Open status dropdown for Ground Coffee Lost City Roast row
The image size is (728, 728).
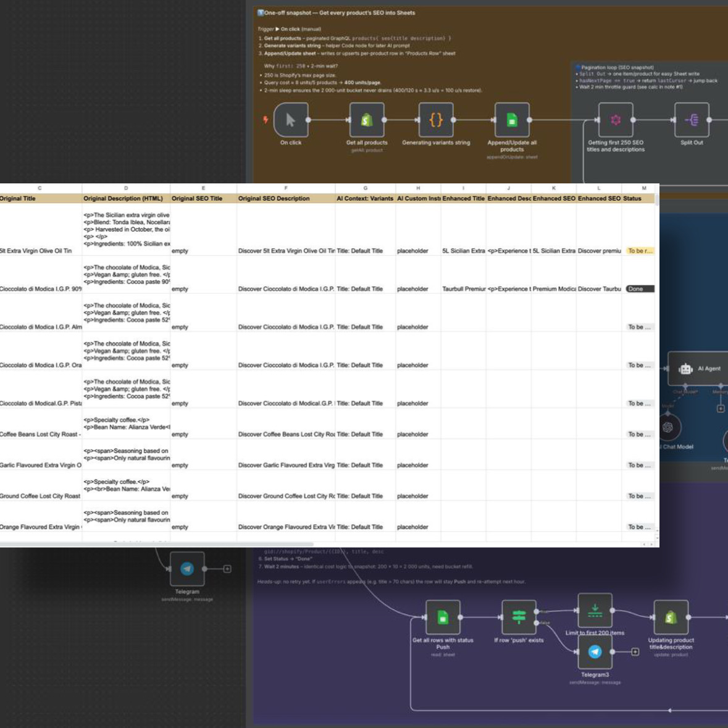640,496
